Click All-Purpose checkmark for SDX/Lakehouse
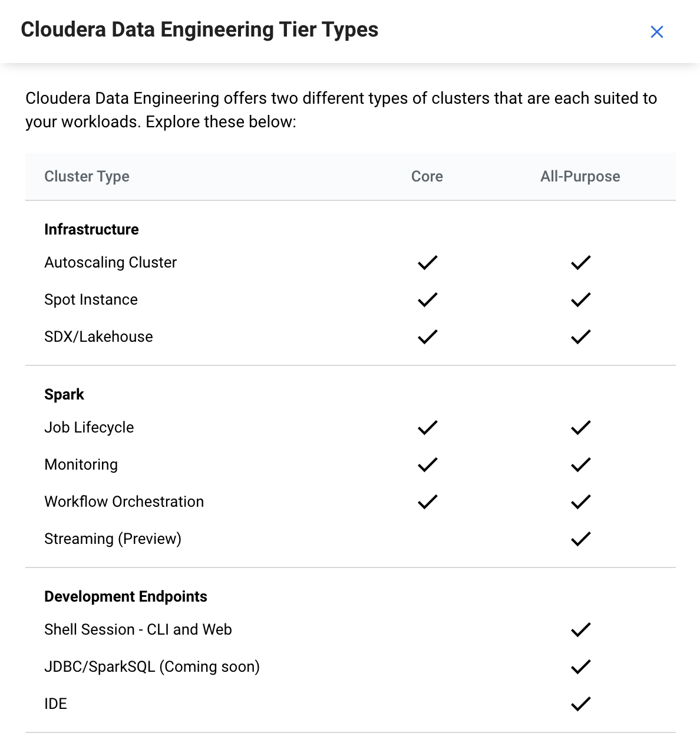Screen dimensions: 700x746 pos(580,337)
